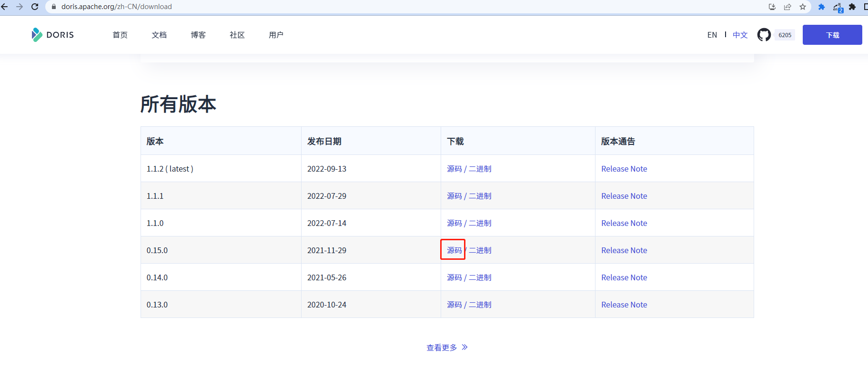The width and height of the screenshot is (868, 389).
Task: Click the 所有版本 heading
Action: tap(178, 104)
